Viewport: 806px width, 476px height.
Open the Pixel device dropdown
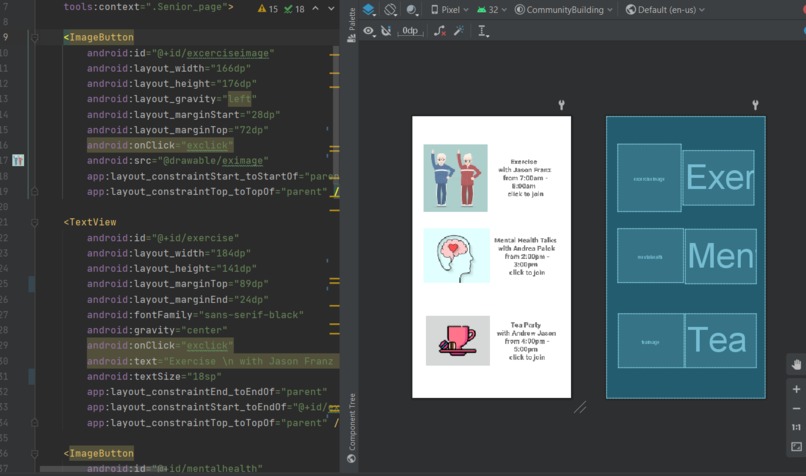coord(449,10)
